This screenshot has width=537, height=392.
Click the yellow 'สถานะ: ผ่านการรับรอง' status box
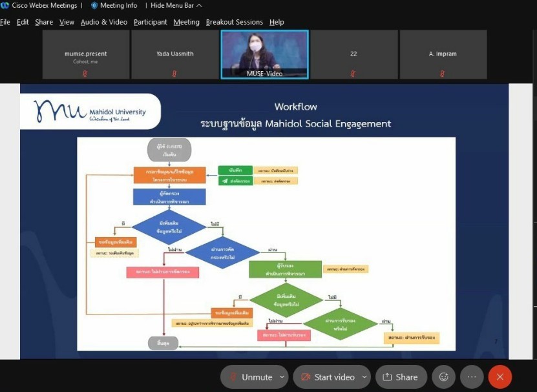[x=411, y=338]
